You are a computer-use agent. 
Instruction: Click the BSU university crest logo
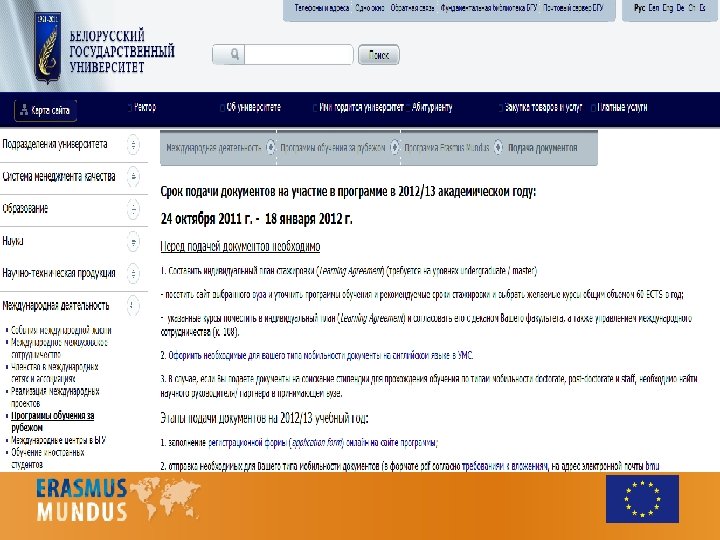[x=48, y=47]
